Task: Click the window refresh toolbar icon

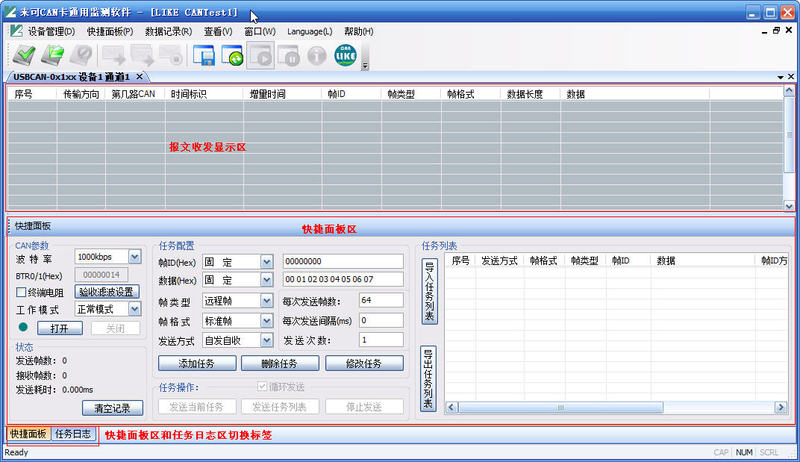Action: pyautogui.click(x=233, y=56)
